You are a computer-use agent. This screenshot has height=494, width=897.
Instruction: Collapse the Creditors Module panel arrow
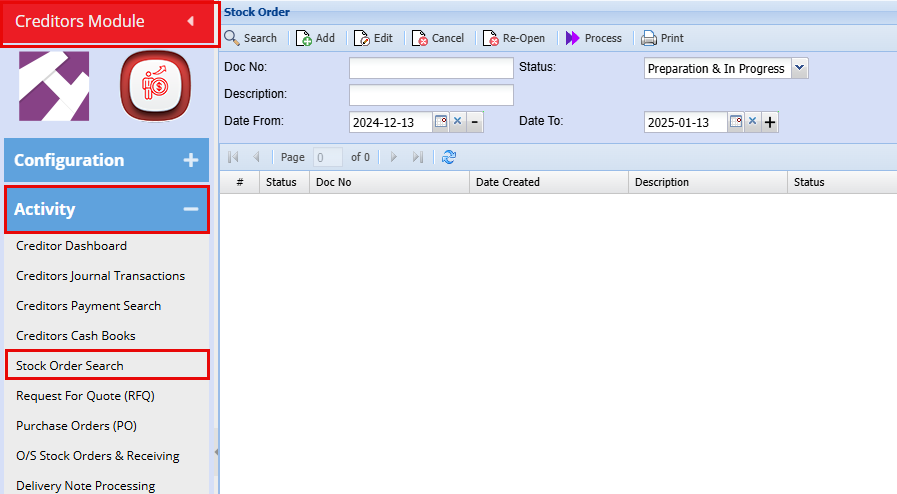[190, 21]
